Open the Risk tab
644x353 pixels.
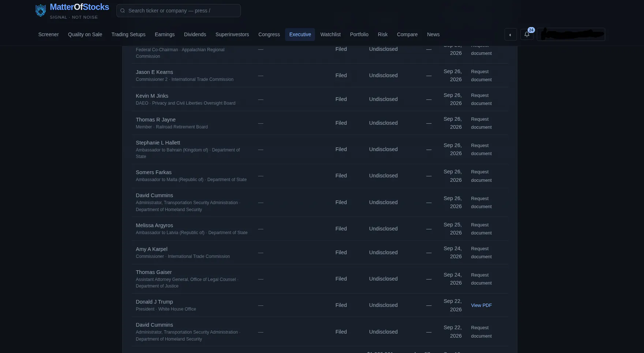coord(382,34)
